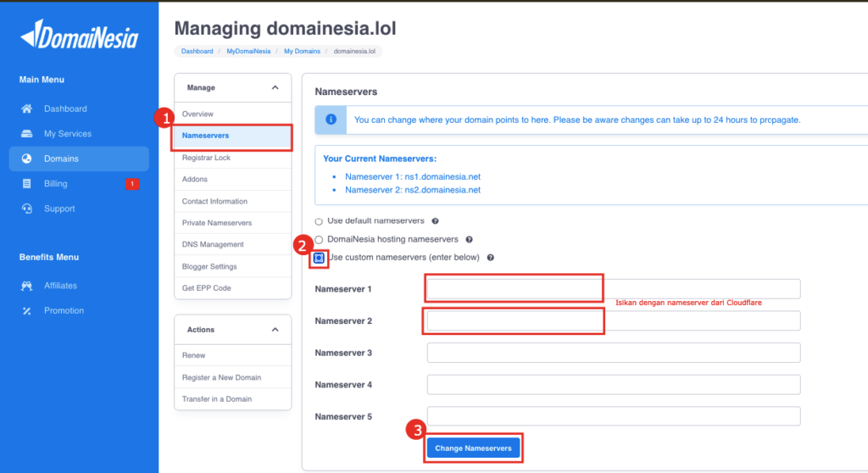This screenshot has width=868, height=473.
Task: Click the Benefits Menu heading
Action: pos(48,257)
